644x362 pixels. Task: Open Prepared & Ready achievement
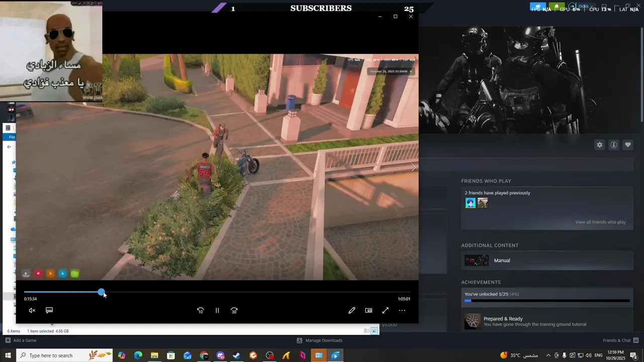(547, 322)
